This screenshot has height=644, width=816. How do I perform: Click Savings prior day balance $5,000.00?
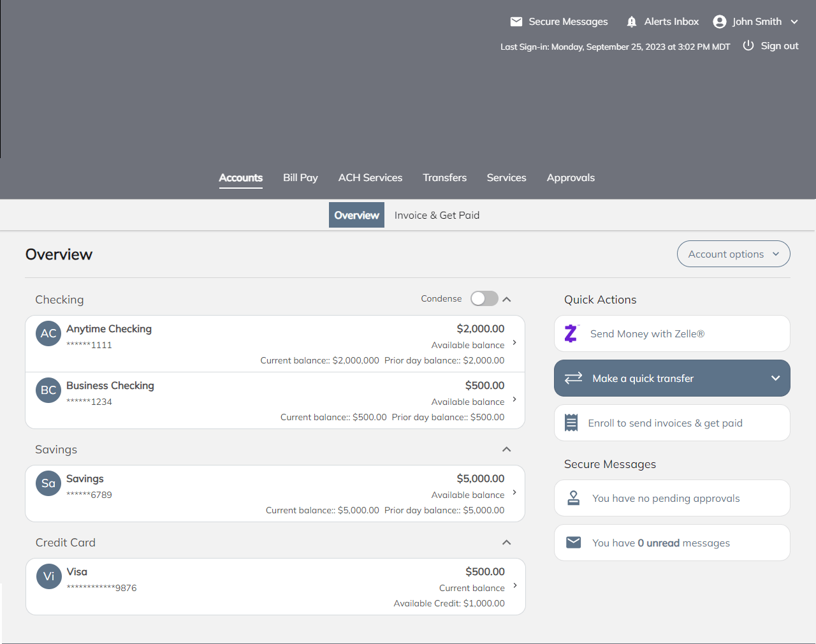(x=444, y=510)
